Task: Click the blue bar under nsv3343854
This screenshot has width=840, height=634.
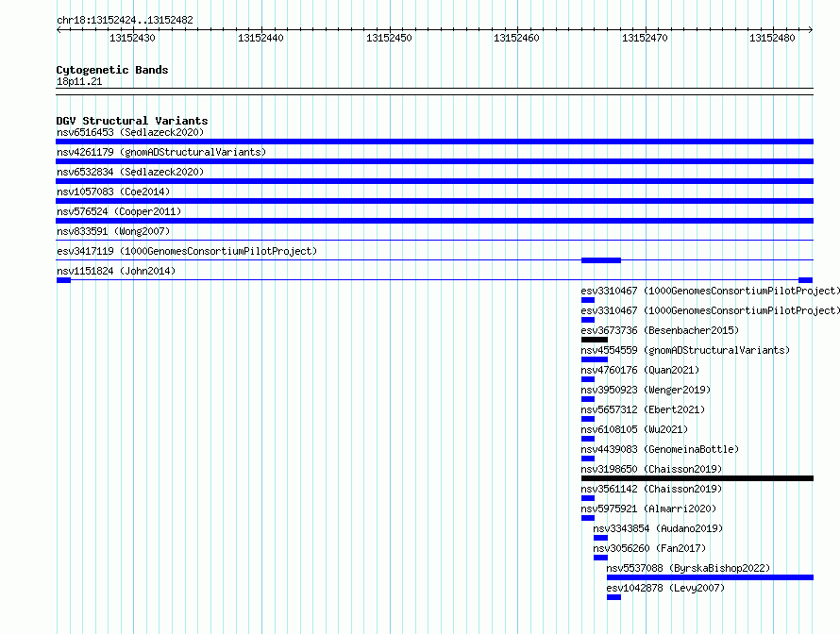Action: click(600, 538)
